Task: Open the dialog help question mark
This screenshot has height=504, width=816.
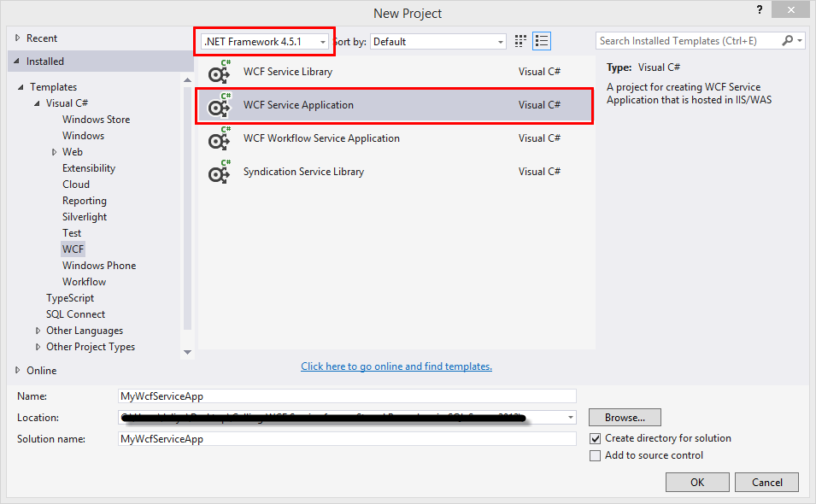Action: [760, 9]
